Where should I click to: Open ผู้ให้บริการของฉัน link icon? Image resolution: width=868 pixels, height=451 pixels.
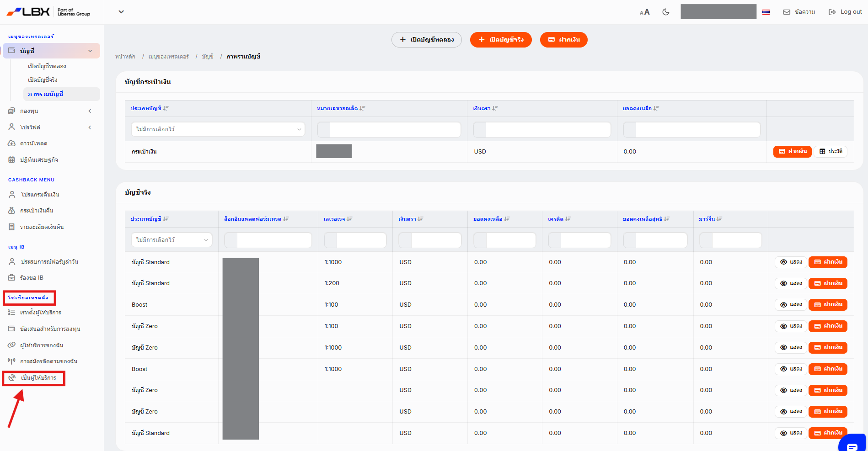(12, 345)
